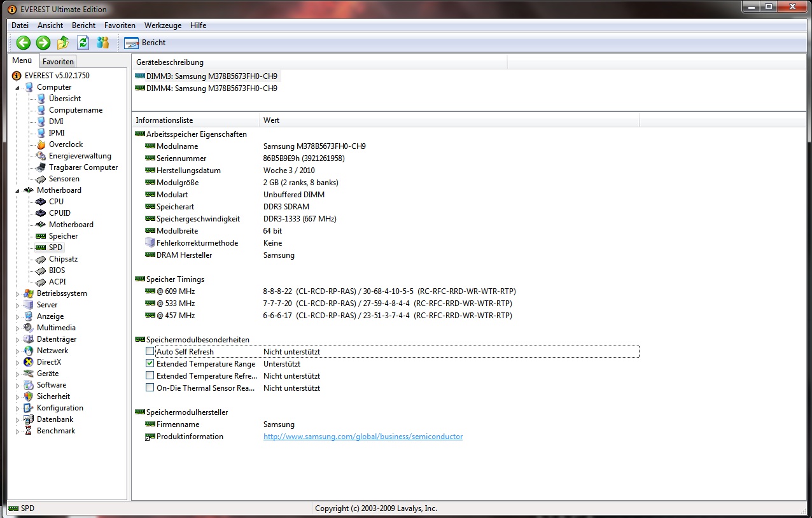Collapse the Motherboard tree node
Viewport: 812px width, 518px height.
click(17, 190)
